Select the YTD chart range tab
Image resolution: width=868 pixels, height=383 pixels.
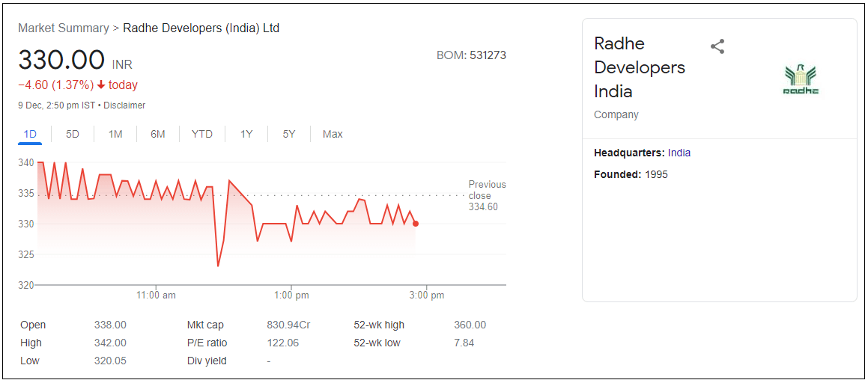click(x=202, y=134)
